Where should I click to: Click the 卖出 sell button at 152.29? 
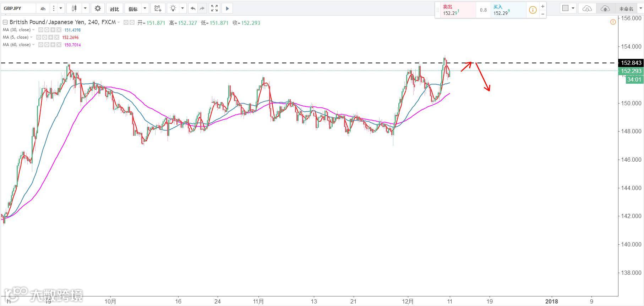(458, 10)
